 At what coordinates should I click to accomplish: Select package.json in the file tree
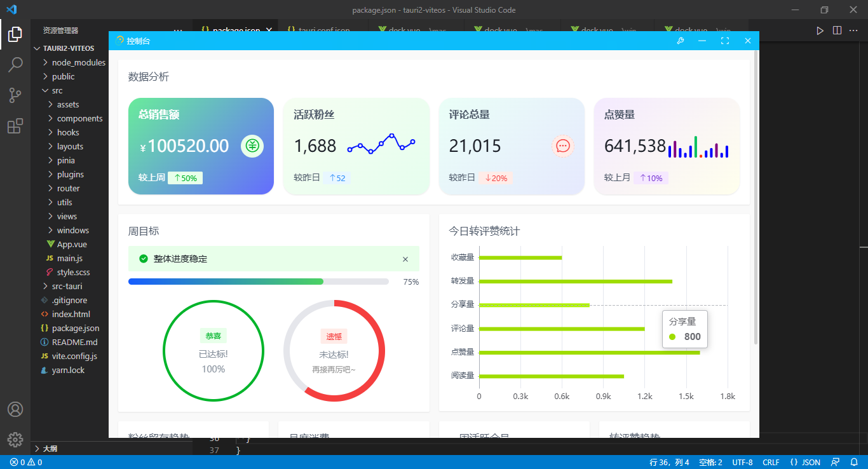click(x=76, y=328)
